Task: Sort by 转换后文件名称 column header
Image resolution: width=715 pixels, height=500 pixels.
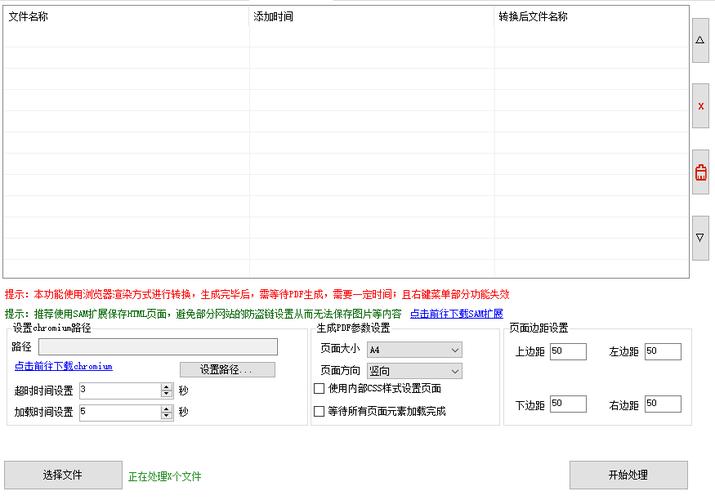Action: tap(591, 17)
